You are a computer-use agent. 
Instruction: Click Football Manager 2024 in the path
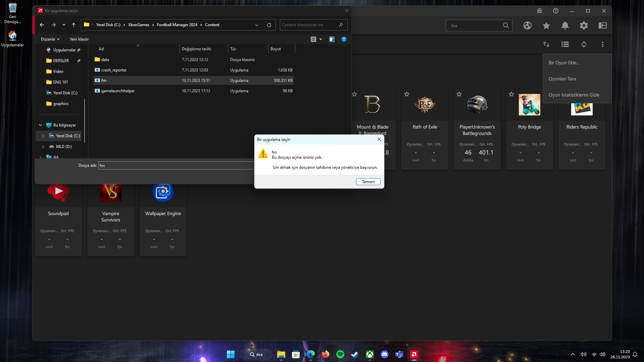coord(177,25)
